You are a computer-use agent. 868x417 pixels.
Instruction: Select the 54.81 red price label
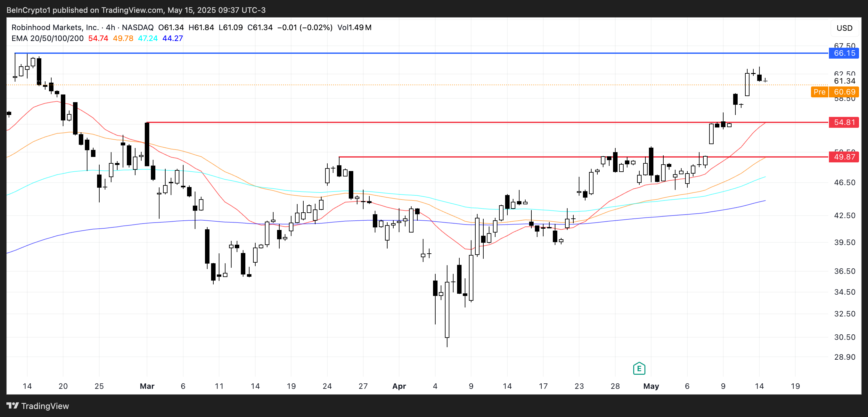coord(844,122)
